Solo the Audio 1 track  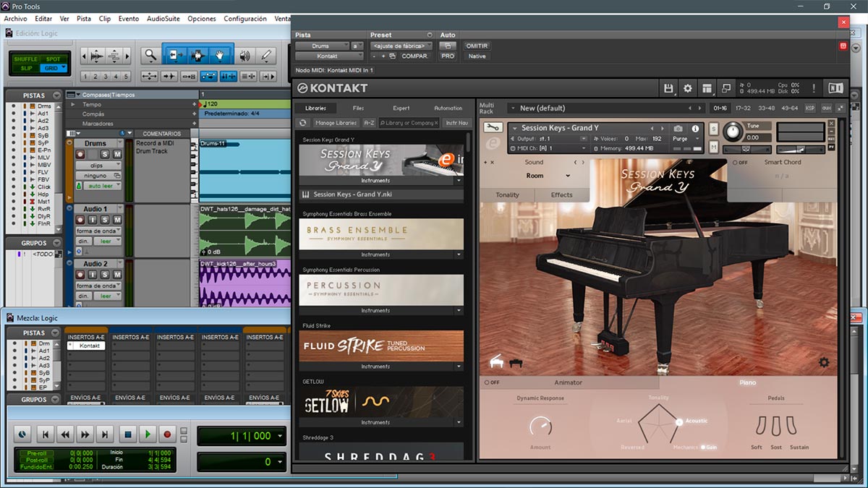tap(106, 220)
